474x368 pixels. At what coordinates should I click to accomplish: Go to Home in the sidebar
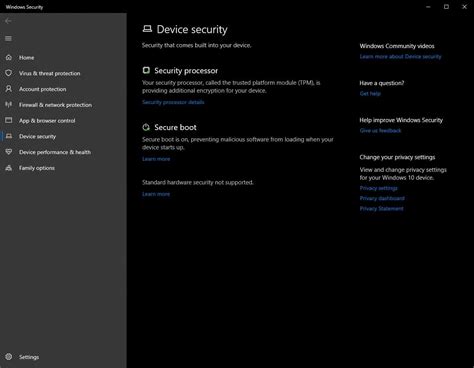click(26, 58)
